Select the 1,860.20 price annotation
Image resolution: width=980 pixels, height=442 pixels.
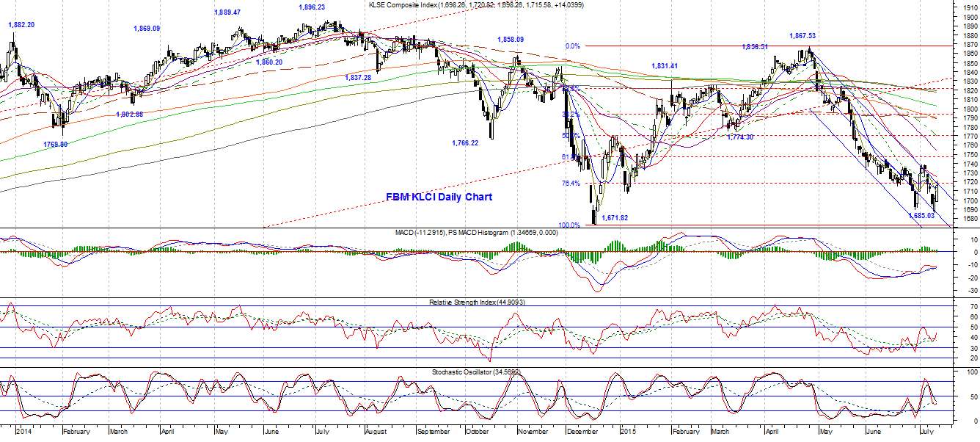coord(269,62)
